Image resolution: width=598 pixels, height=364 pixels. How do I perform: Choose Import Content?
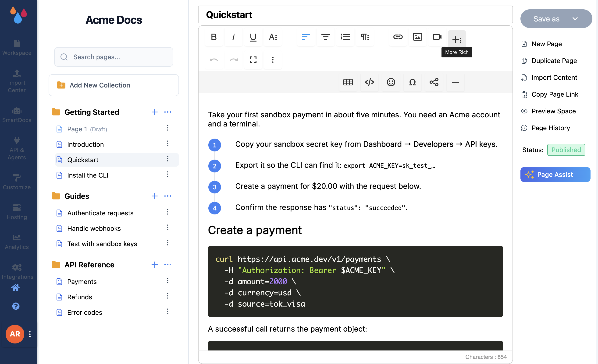(x=549, y=77)
